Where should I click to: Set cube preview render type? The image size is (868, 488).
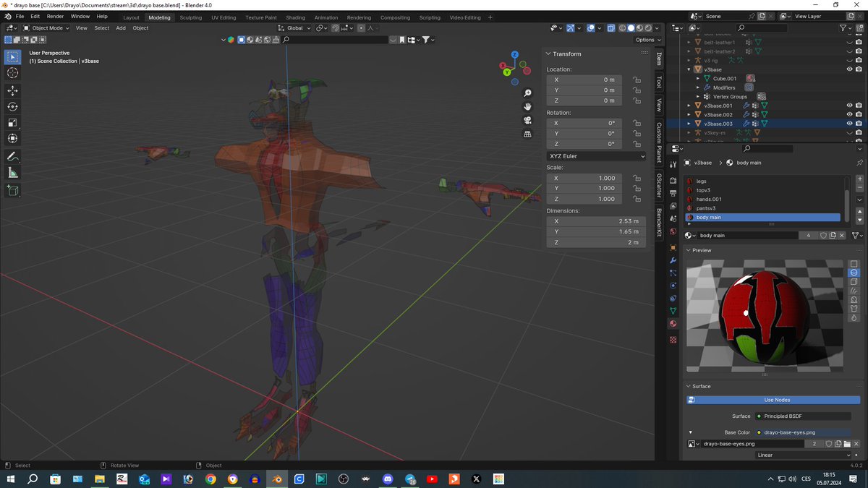pyautogui.click(x=854, y=282)
